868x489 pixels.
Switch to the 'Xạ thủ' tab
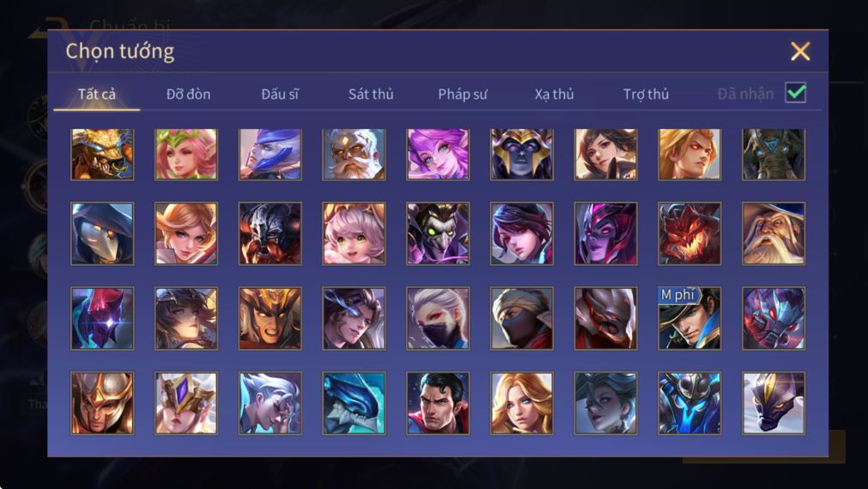click(x=554, y=95)
